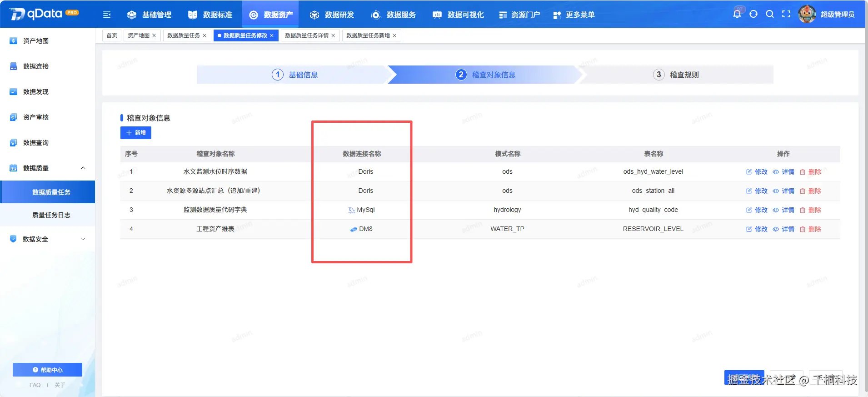
Task: Click 工程资产维表 object name
Action: pyautogui.click(x=215, y=229)
